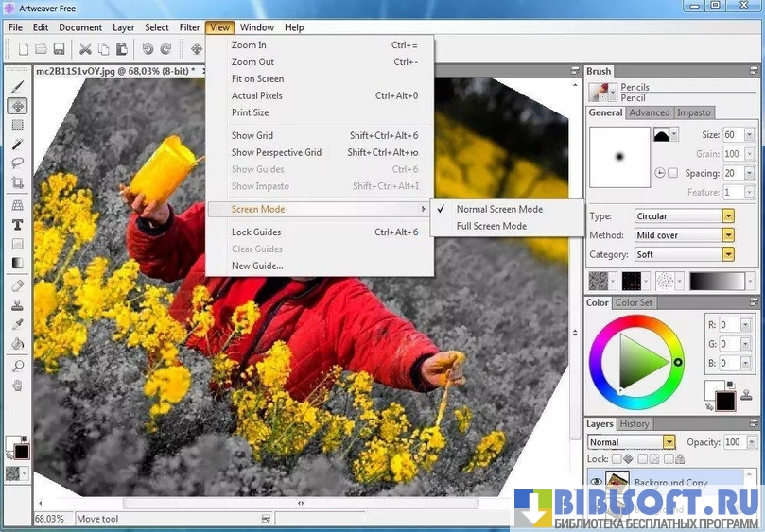Choose Full Screen Mode from the submenu

coord(491,226)
